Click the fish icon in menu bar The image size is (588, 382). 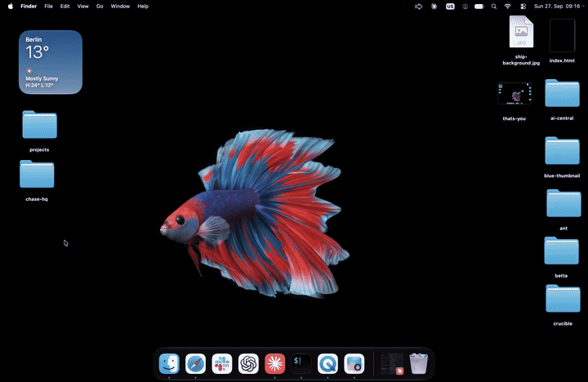click(x=418, y=6)
